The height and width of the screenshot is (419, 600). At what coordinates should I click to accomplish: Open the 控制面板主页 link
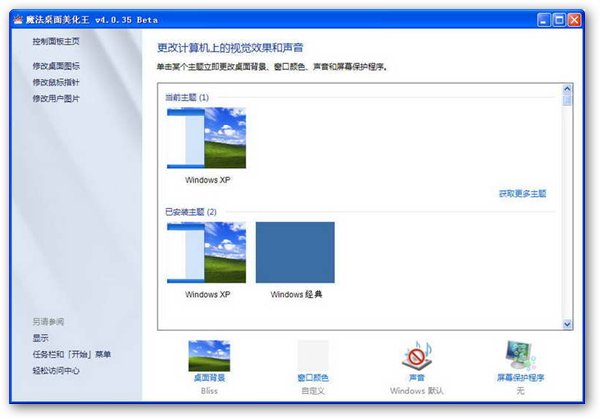point(56,41)
